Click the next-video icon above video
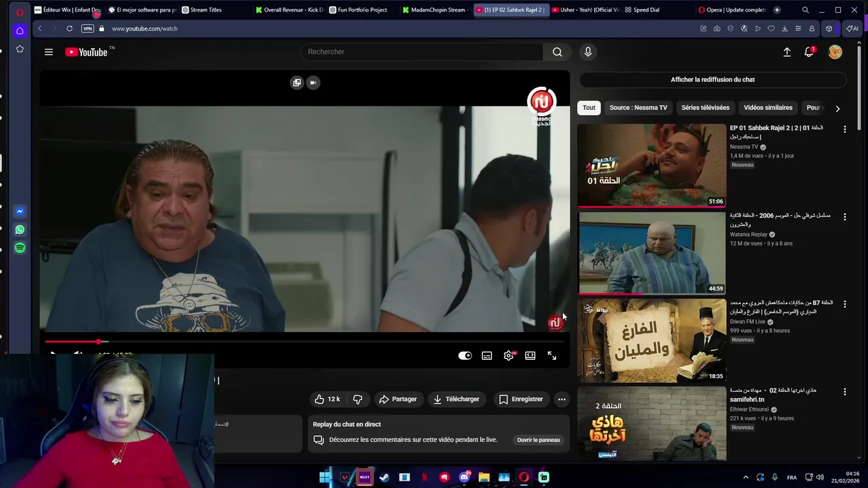The height and width of the screenshot is (488, 868). (x=313, y=83)
